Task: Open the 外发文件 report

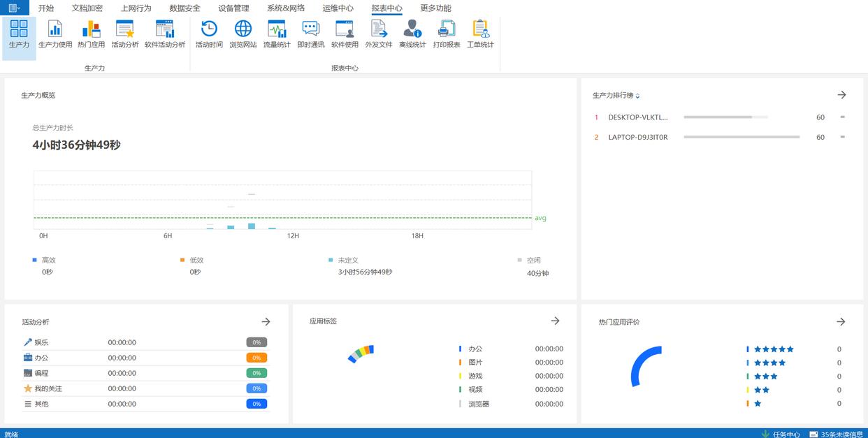Action: [x=379, y=34]
